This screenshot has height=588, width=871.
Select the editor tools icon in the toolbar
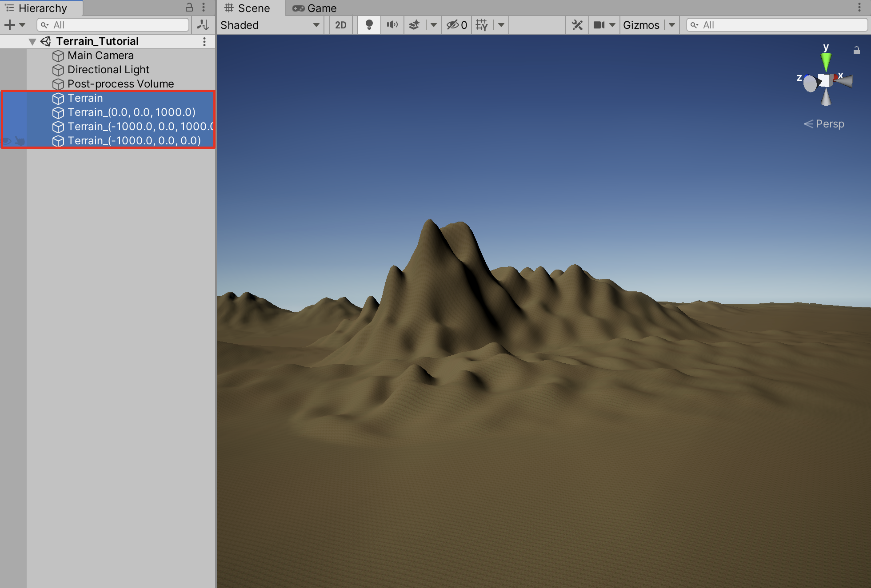(x=577, y=25)
